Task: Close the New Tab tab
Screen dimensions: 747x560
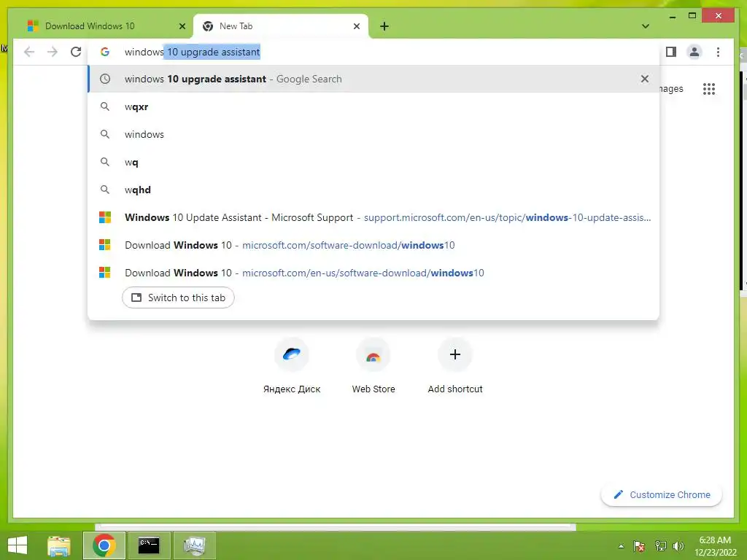Action: pyautogui.click(x=356, y=26)
